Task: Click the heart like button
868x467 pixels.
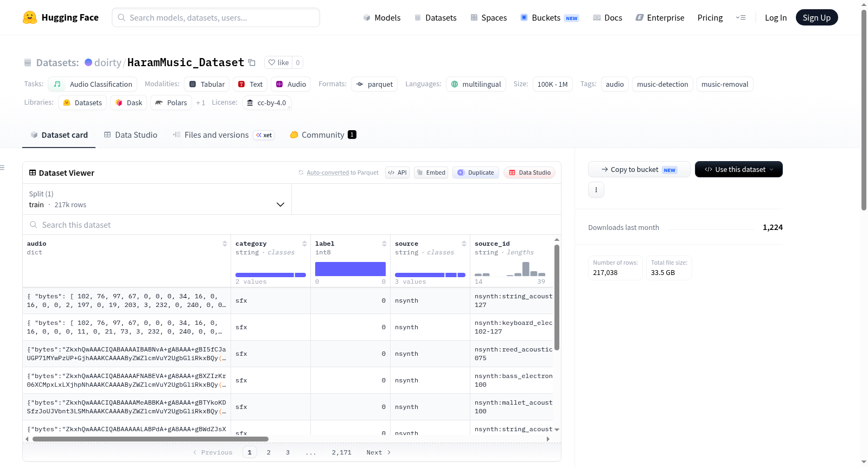Action: 278,62
